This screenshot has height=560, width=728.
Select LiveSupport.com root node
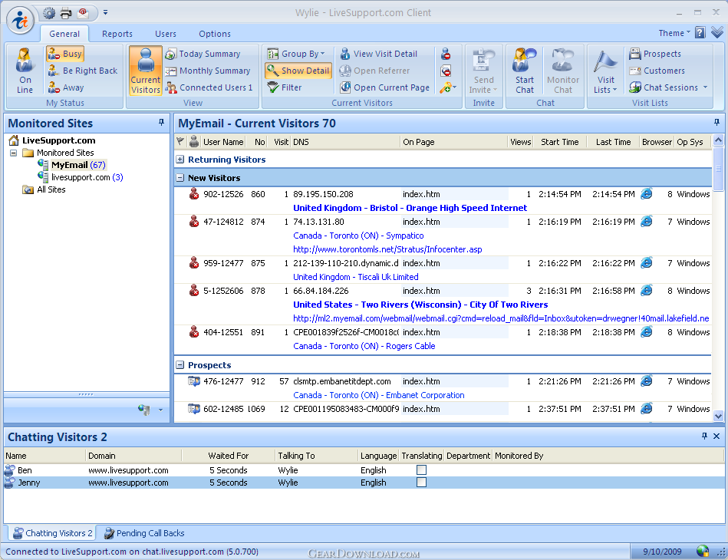[x=58, y=140]
